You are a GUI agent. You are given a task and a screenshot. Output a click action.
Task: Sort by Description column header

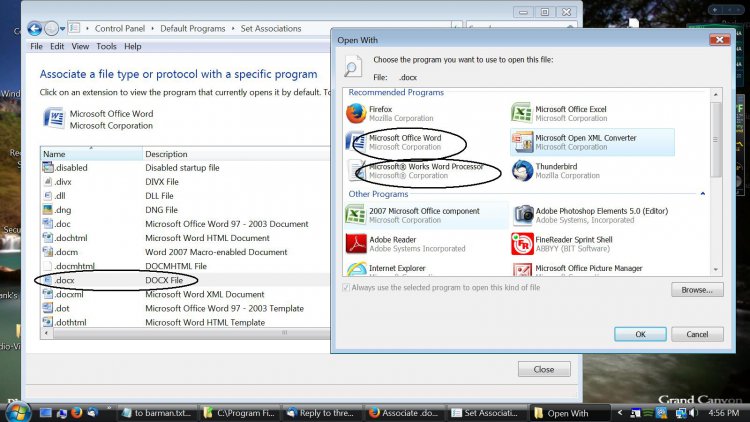point(236,154)
